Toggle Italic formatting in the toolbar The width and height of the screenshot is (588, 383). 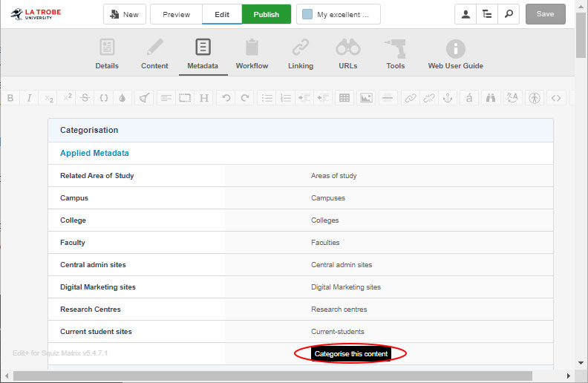click(30, 98)
